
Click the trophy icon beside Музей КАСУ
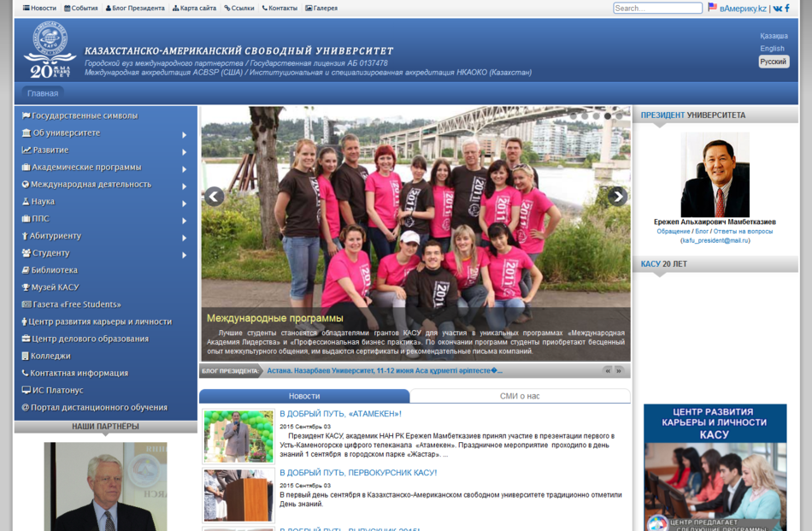[x=26, y=287]
